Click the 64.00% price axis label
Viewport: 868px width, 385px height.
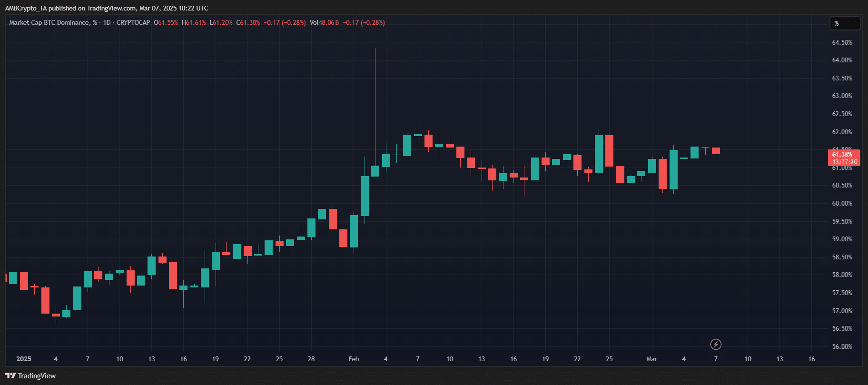pyautogui.click(x=842, y=60)
